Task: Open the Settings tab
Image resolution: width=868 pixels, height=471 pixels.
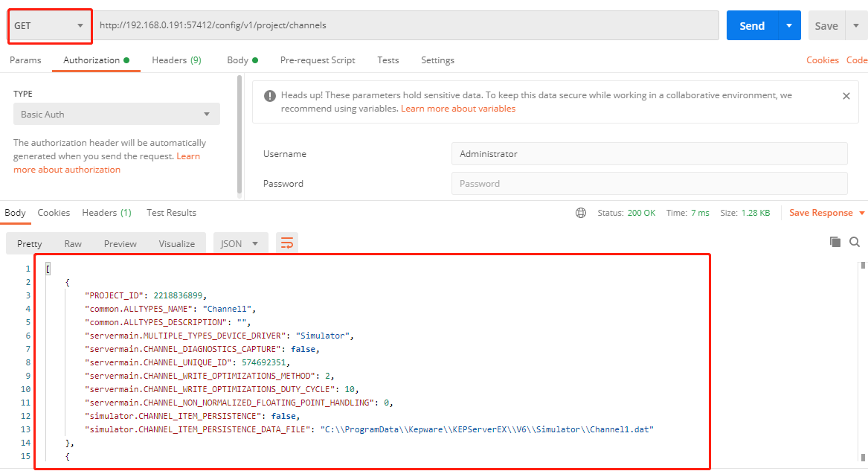Action: [x=437, y=60]
